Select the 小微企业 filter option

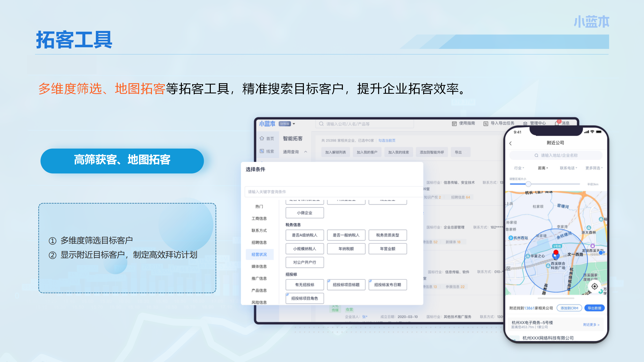click(x=304, y=213)
